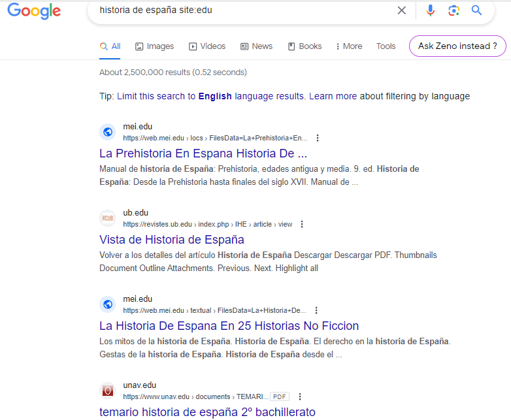Click the mei.edu site name above La Prehistoria
The image size is (511, 420).
point(137,127)
